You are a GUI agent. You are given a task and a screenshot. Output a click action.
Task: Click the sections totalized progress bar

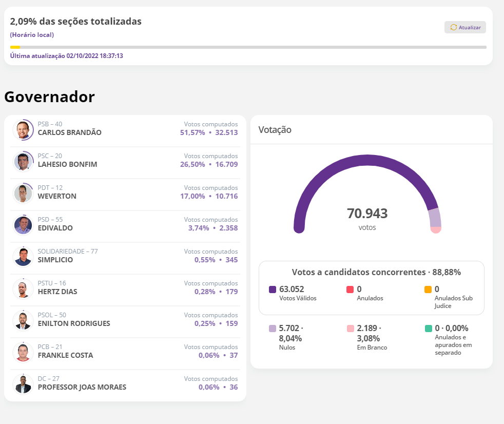248,47
